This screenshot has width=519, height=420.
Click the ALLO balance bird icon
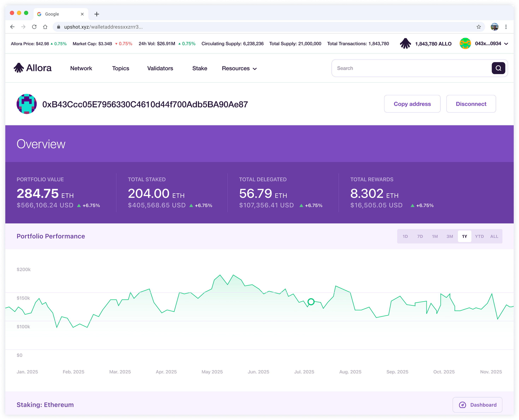[405, 44]
